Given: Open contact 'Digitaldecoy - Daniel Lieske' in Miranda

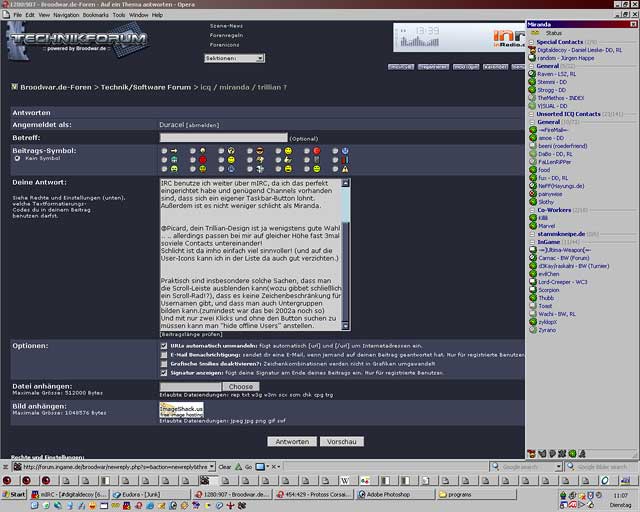Looking at the screenshot, I should (579, 50).
